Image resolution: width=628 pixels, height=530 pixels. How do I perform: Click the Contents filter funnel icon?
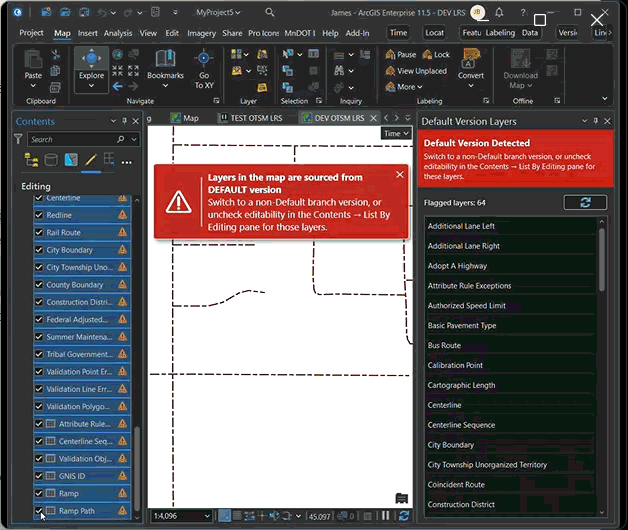tap(18, 139)
